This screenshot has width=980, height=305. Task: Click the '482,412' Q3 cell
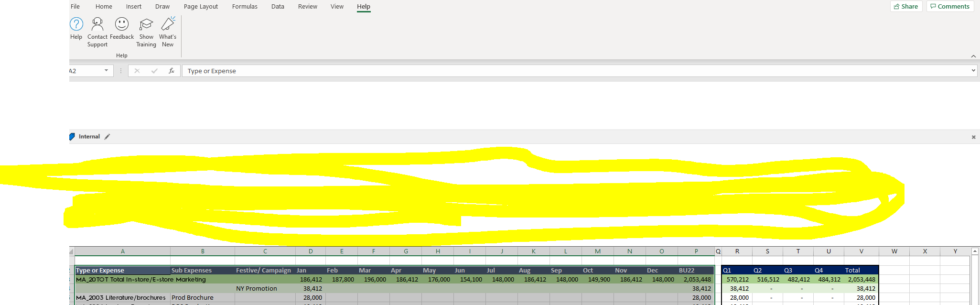coord(798,280)
